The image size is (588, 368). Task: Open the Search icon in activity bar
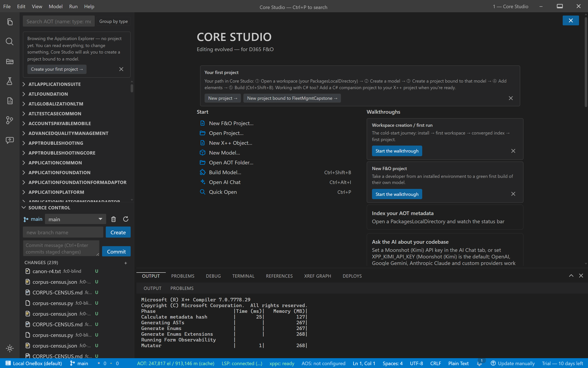click(10, 42)
